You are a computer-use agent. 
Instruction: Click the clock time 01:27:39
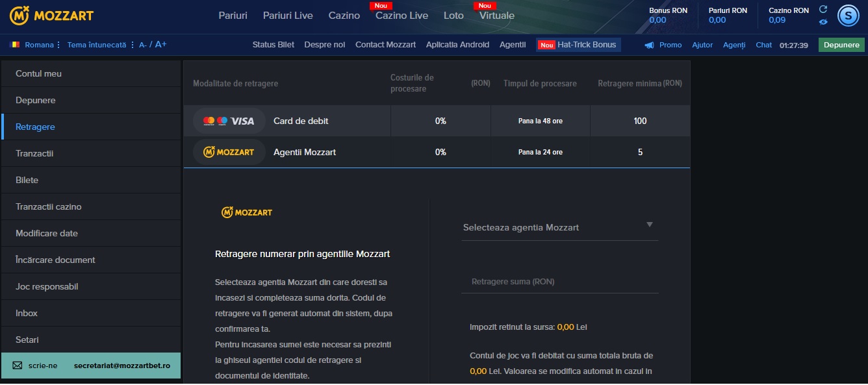(x=794, y=45)
